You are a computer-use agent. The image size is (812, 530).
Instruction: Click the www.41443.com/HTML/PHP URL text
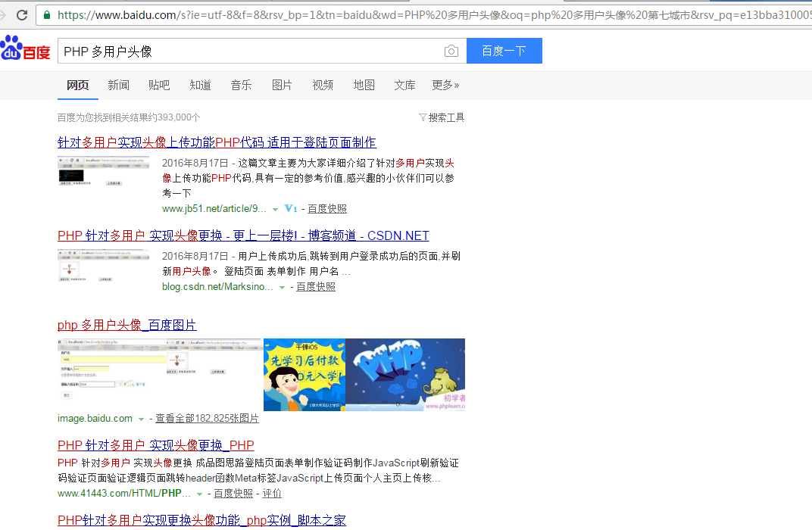pyautogui.click(x=123, y=493)
